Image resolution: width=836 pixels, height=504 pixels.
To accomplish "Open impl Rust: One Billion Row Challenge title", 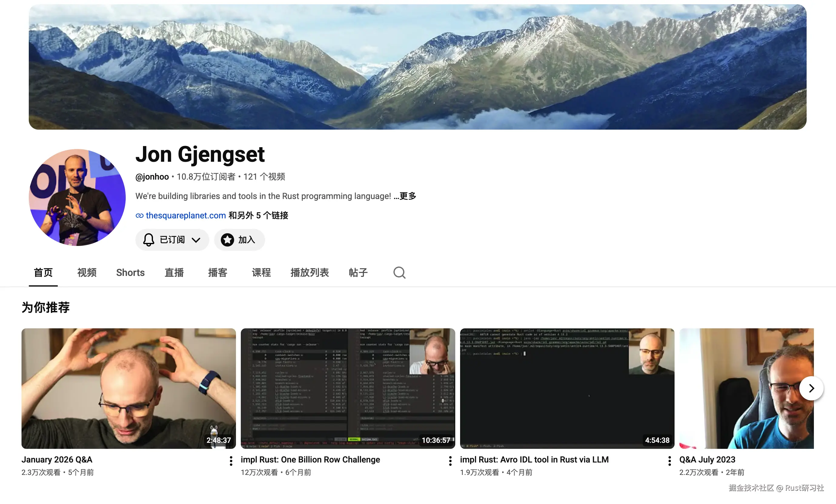I will pyautogui.click(x=310, y=459).
